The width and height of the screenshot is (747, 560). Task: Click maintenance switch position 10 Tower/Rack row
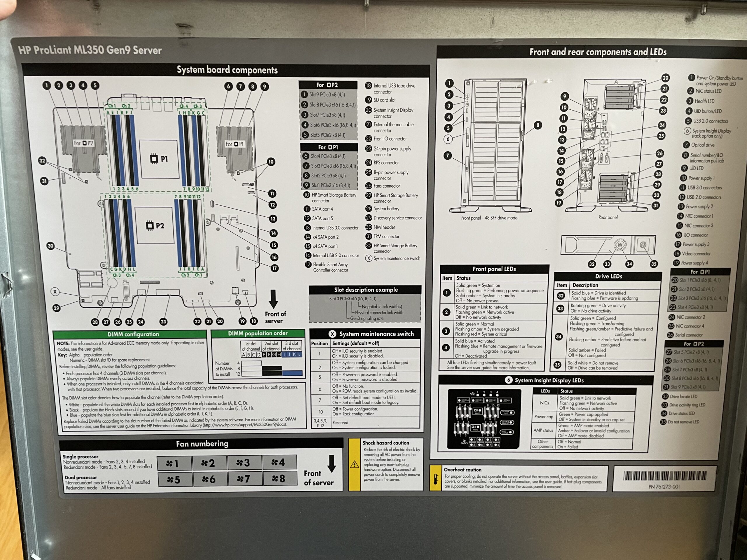[x=365, y=412]
